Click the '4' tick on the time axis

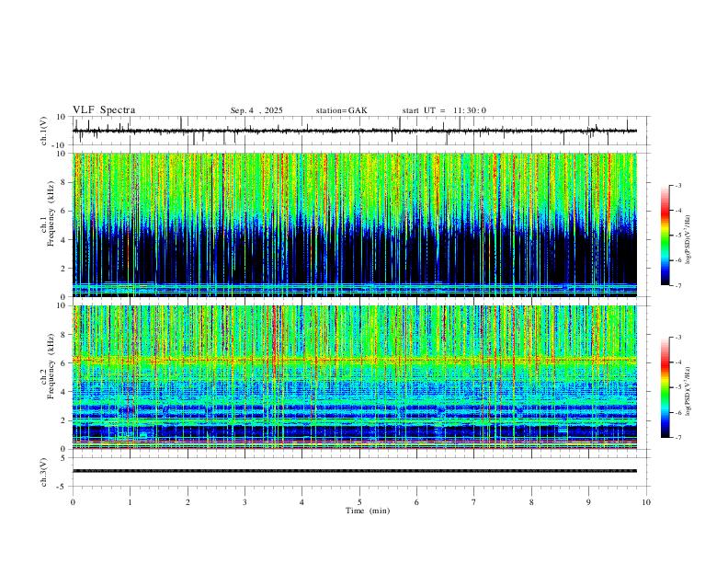301,502
